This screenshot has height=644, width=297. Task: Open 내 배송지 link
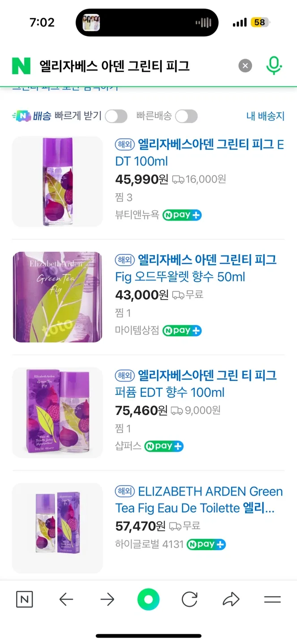(265, 116)
